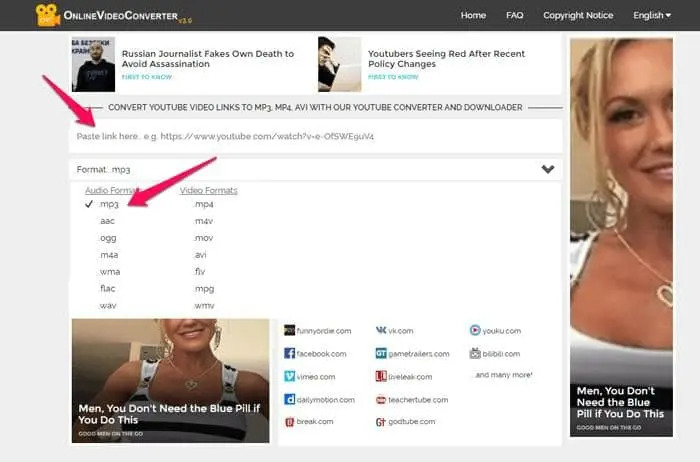This screenshot has width=700, height=462.
Task: Click the dailymotion.com site icon
Action: (x=290, y=399)
